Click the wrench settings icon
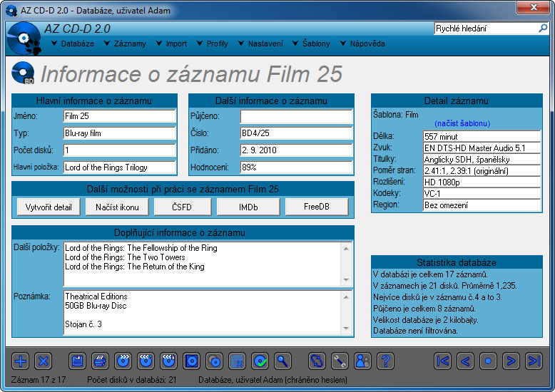Screen dimensions: 555x392 click(x=340, y=361)
